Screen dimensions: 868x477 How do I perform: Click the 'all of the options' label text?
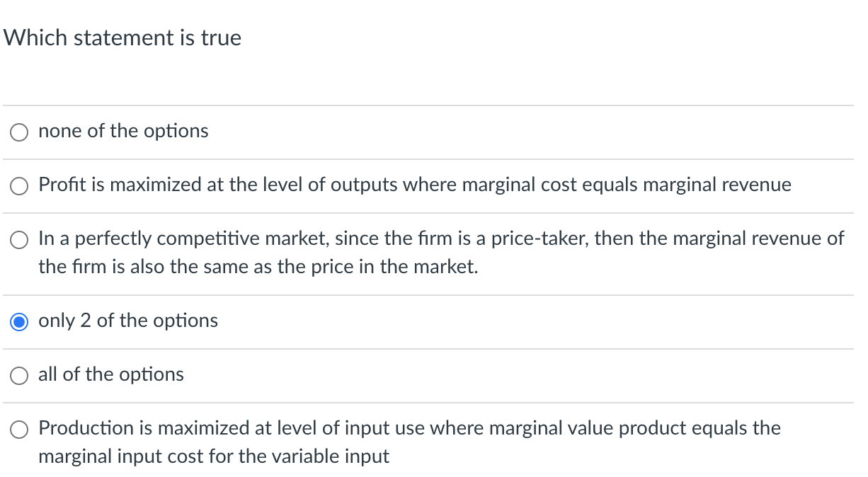click(111, 374)
